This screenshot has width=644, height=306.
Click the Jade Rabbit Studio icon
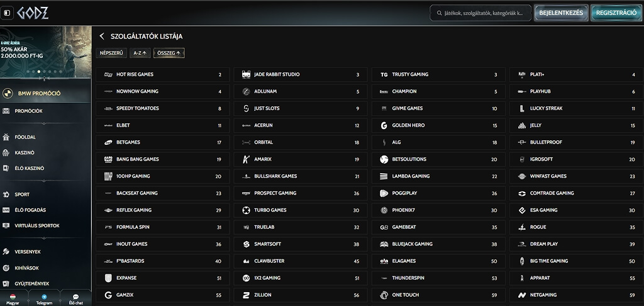246,74
